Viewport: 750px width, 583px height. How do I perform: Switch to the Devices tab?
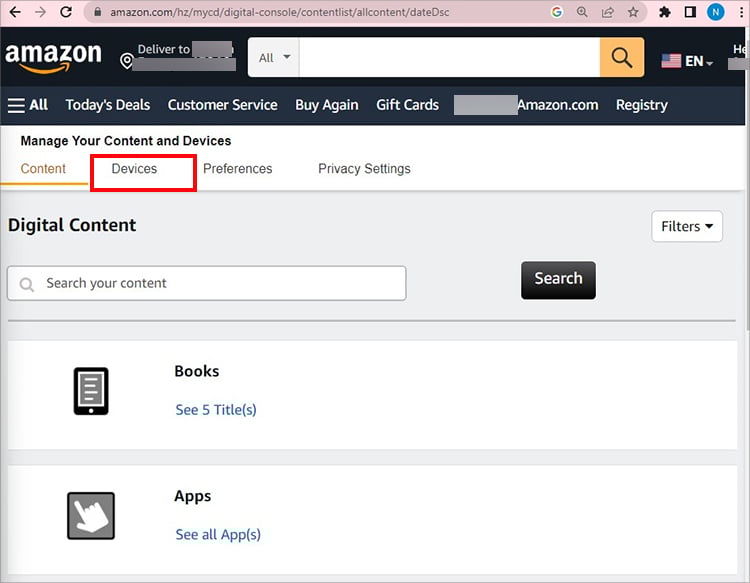tap(134, 169)
